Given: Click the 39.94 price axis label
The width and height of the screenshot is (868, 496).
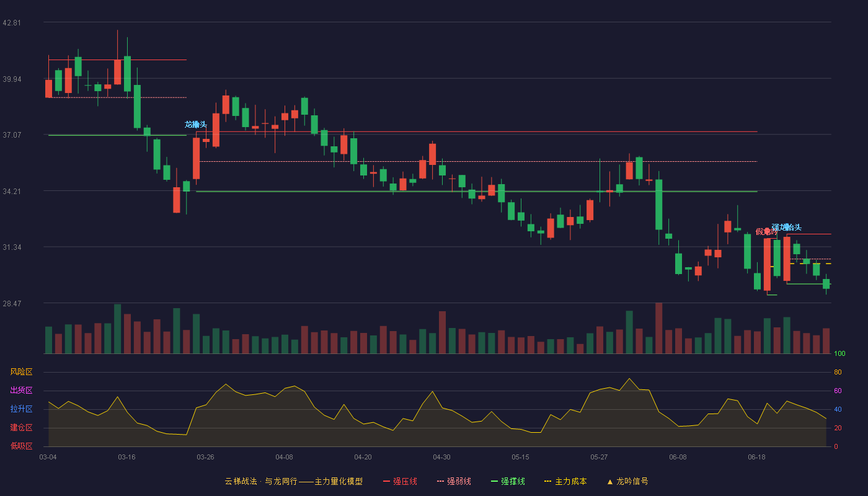Looking at the screenshot, I should (x=12, y=79).
